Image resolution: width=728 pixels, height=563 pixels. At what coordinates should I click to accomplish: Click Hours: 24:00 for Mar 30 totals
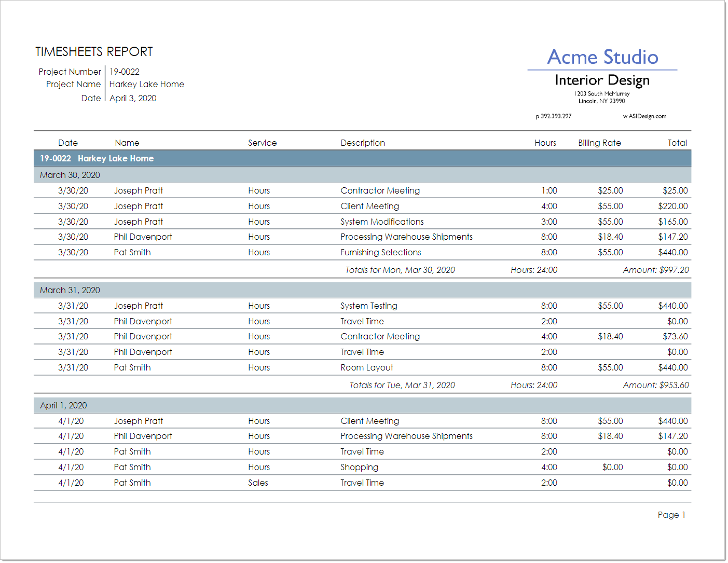tap(534, 270)
